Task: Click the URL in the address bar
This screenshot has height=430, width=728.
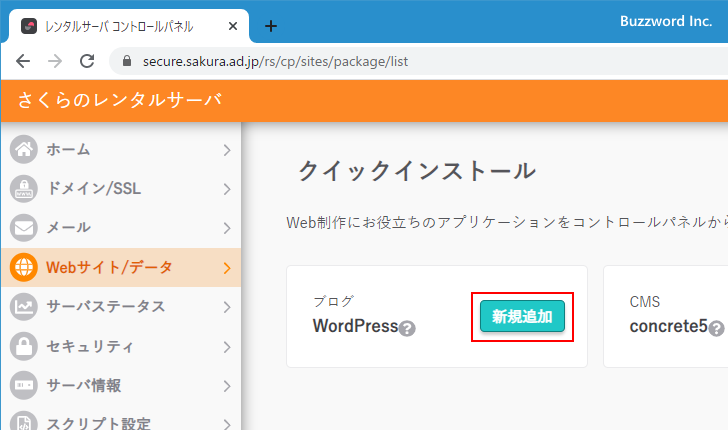Action: tap(275, 61)
